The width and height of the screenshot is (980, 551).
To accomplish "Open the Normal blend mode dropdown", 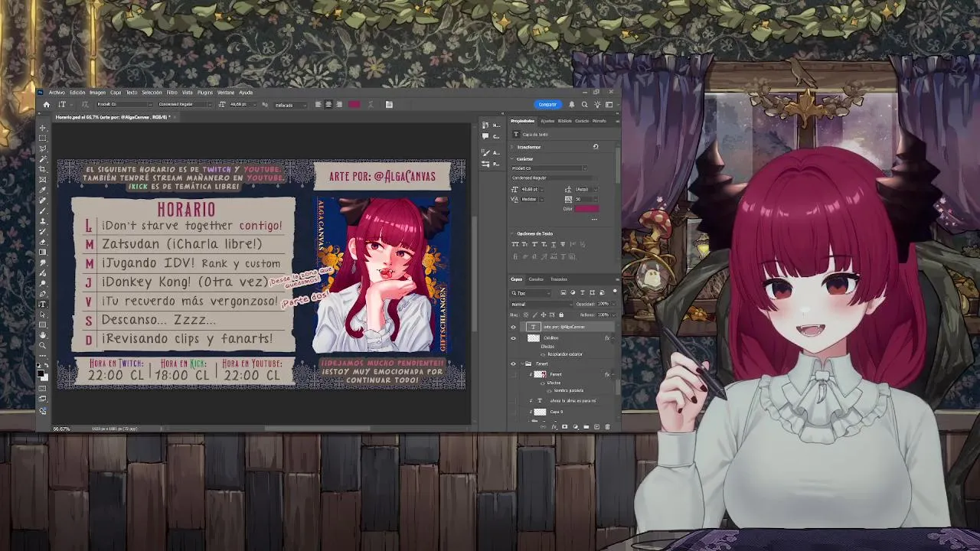I will [x=541, y=304].
